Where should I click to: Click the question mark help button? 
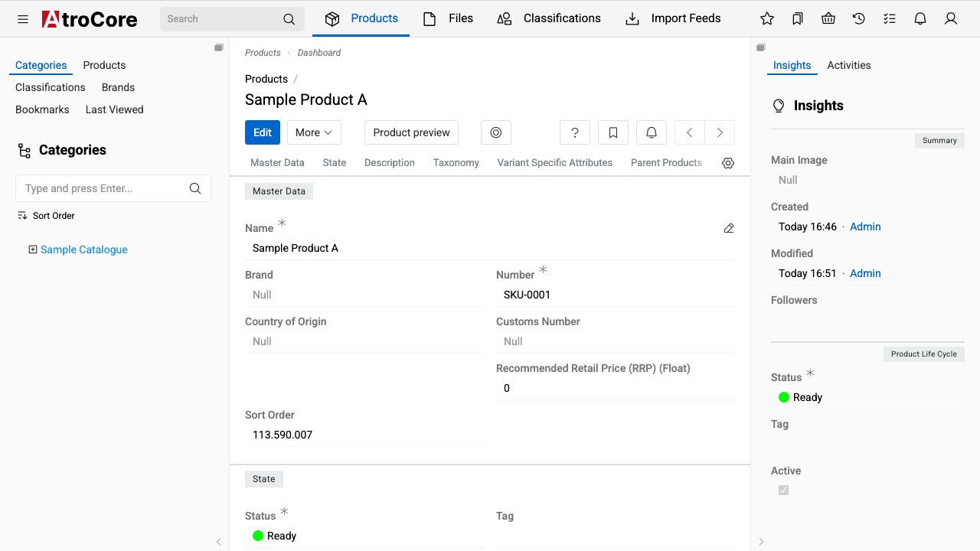(575, 132)
